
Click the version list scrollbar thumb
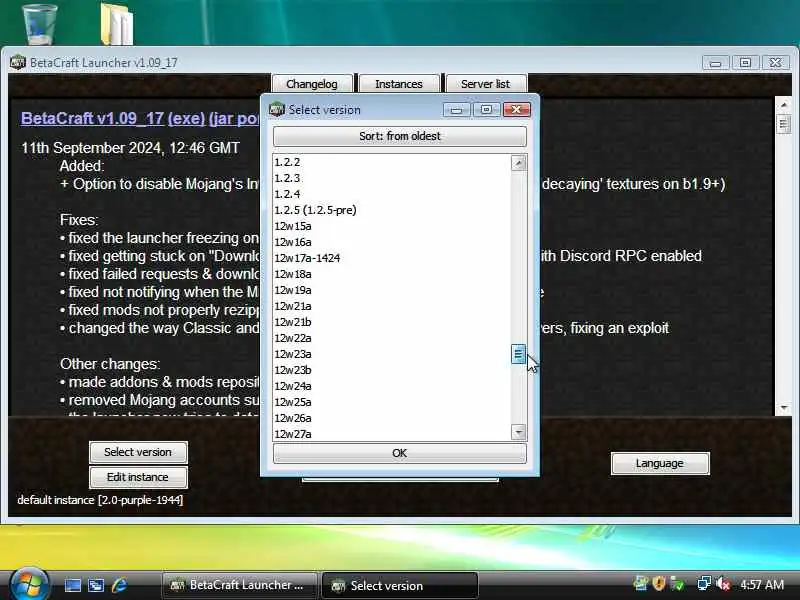click(518, 354)
